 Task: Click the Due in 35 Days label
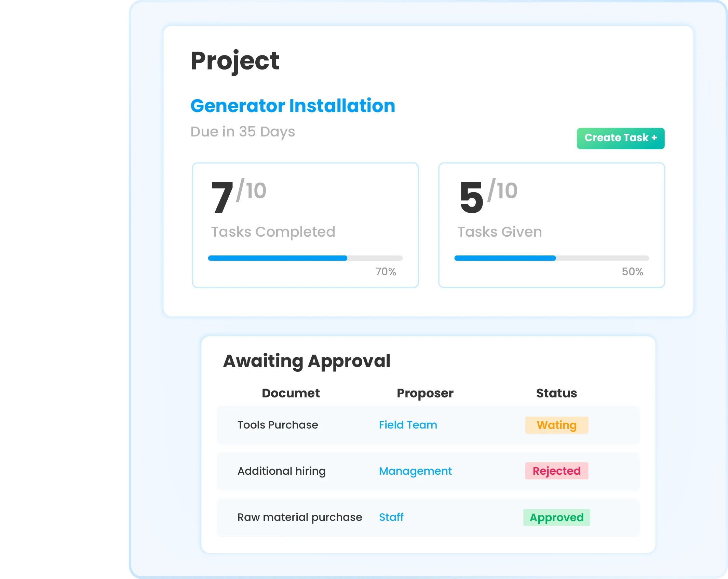tap(243, 131)
